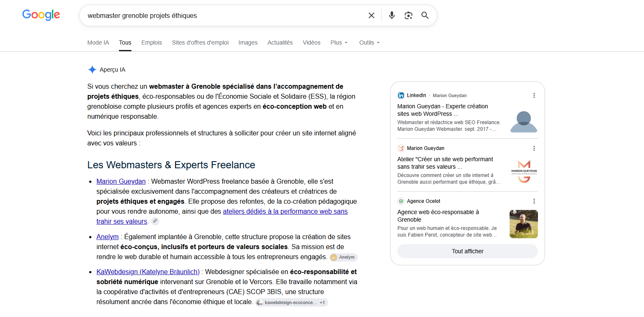644x317 pixels.
Task: Open the Anelym link
Action: pos(107,237)
